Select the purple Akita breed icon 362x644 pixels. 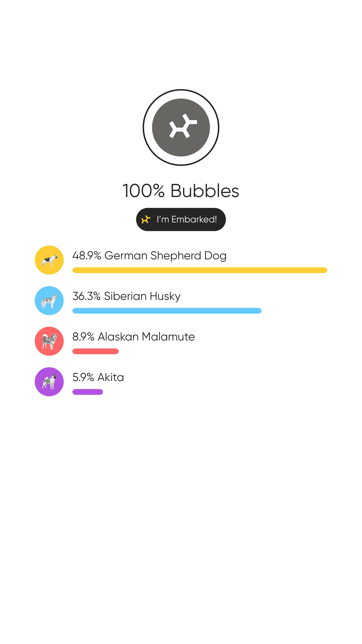[x=49, y=382]
